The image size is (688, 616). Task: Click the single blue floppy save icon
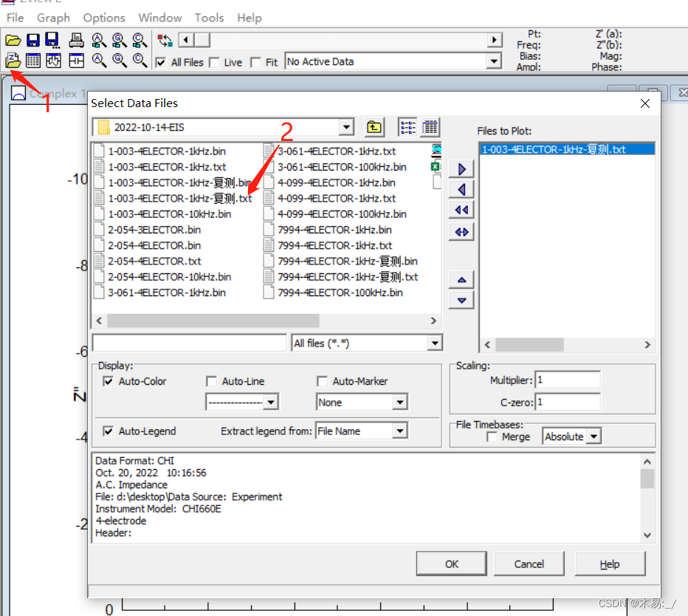33,41
